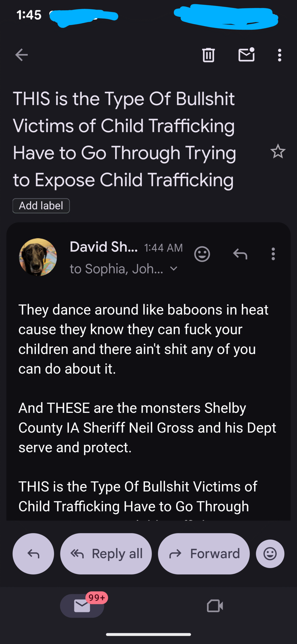Star this email conversation
The width and height of the screenshot is (297, 644).
click(x=278, y=151)
